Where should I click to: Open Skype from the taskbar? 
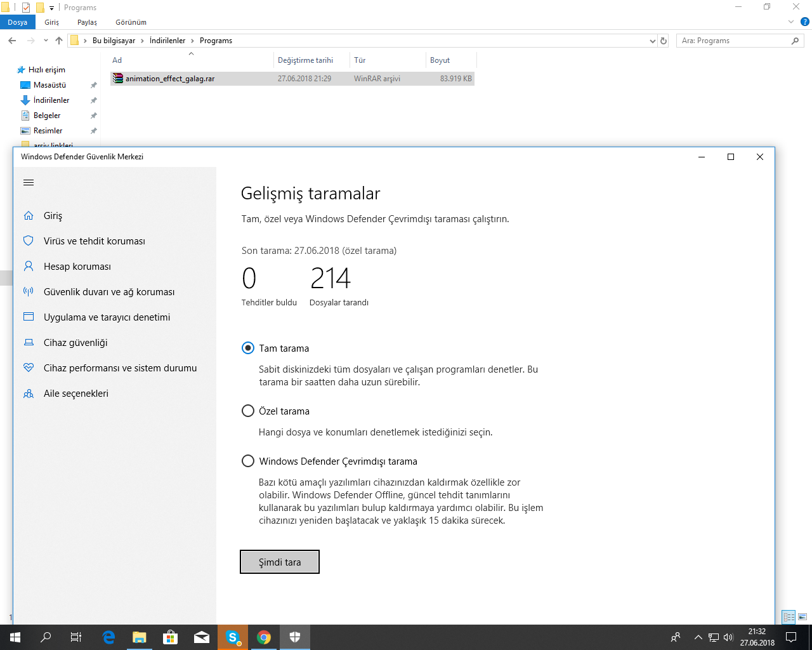click(x=233, y=637)
